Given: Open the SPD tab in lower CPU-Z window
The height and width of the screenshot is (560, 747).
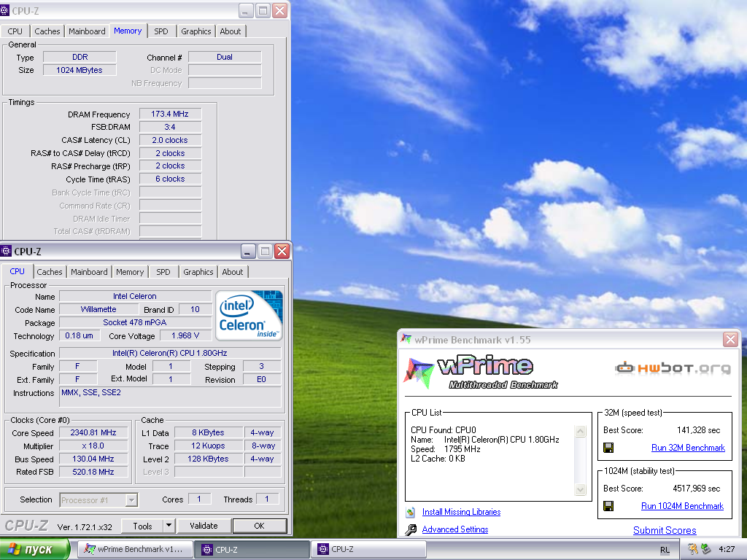Looking at the screenshot, I should coord(163,272).
